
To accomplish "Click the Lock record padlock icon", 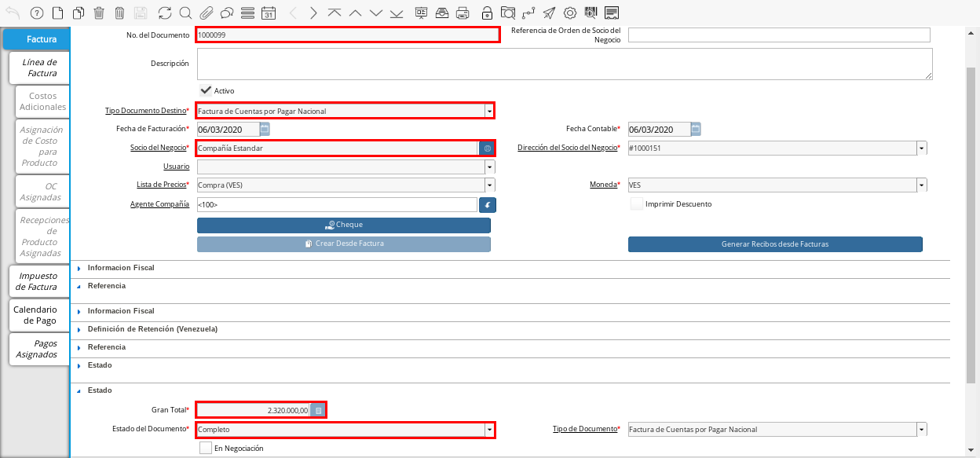I will point(487,13).
